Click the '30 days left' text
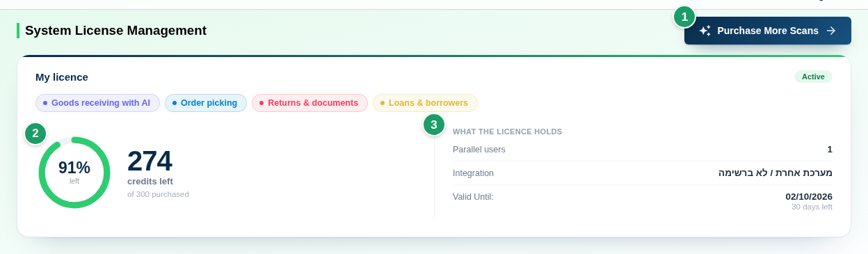This screenshot has width=868, height=254. (812, 207)
